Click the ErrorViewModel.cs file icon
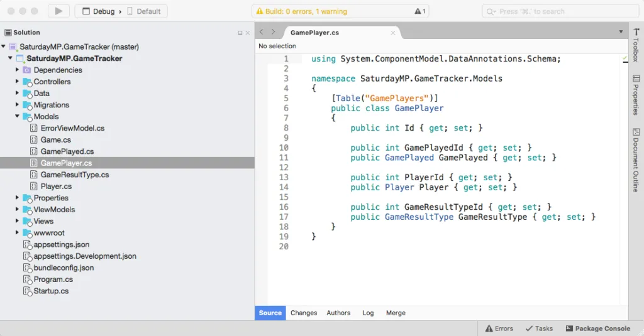 [34, 128]
